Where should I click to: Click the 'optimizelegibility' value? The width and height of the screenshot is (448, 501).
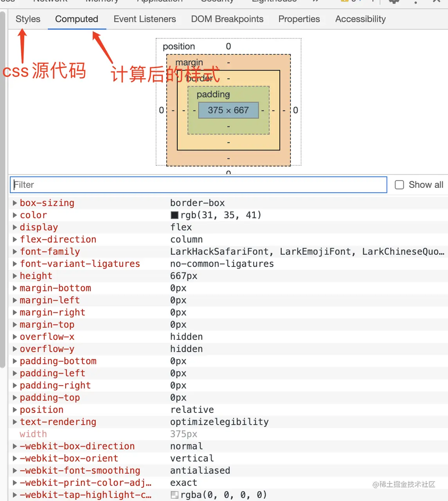click(x=220, y=422)
